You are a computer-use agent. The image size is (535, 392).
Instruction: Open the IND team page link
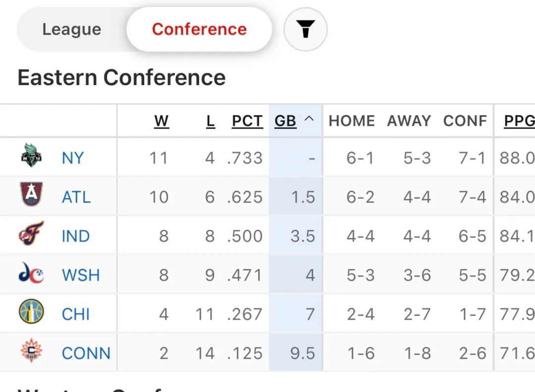(76, 236)
